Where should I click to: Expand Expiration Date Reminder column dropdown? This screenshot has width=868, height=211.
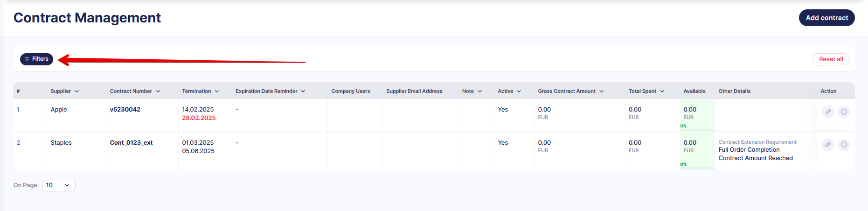tap(303, 91)
